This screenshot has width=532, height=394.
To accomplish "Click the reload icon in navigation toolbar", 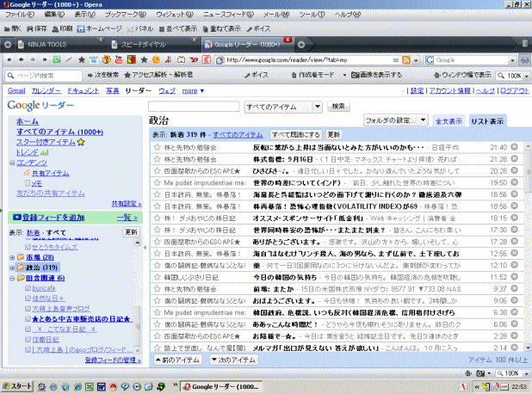I will [x=57, y=59].
